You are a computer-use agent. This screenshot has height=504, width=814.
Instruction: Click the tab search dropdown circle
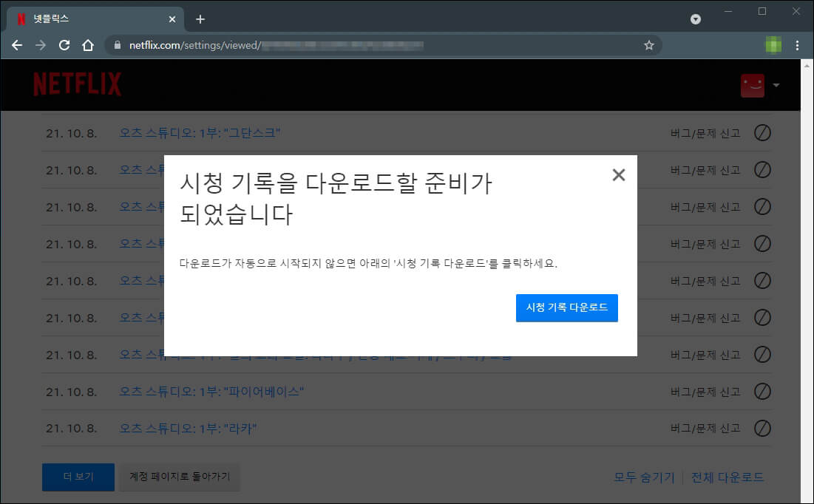(696, 19)
